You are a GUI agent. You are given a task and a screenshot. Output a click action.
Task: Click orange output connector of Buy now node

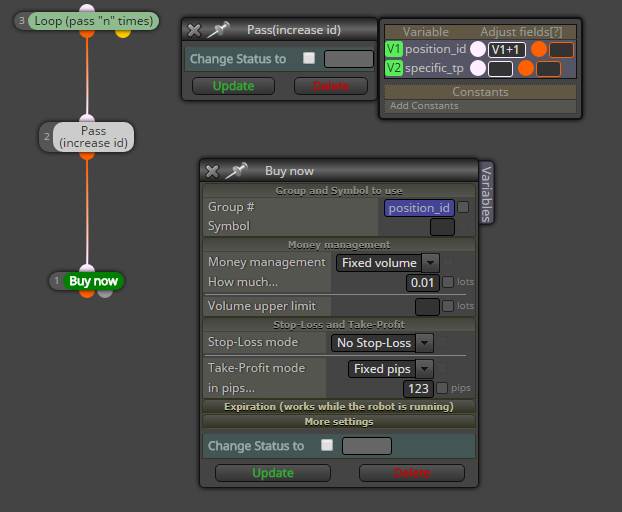(87, 293)
